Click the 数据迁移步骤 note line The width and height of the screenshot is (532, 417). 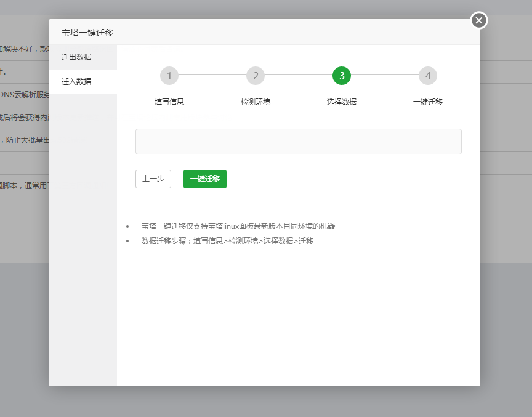coord(227,241)
